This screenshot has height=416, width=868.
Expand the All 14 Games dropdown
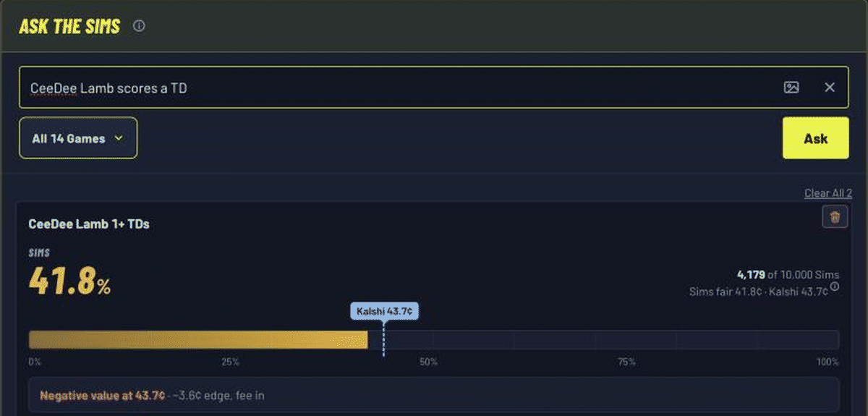(x=78, y=138)
